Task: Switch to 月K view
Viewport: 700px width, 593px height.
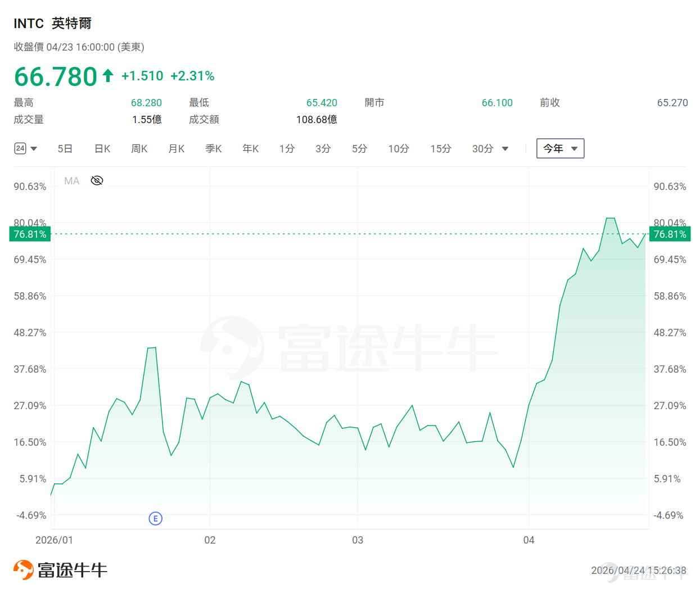Action: point(177,148)
